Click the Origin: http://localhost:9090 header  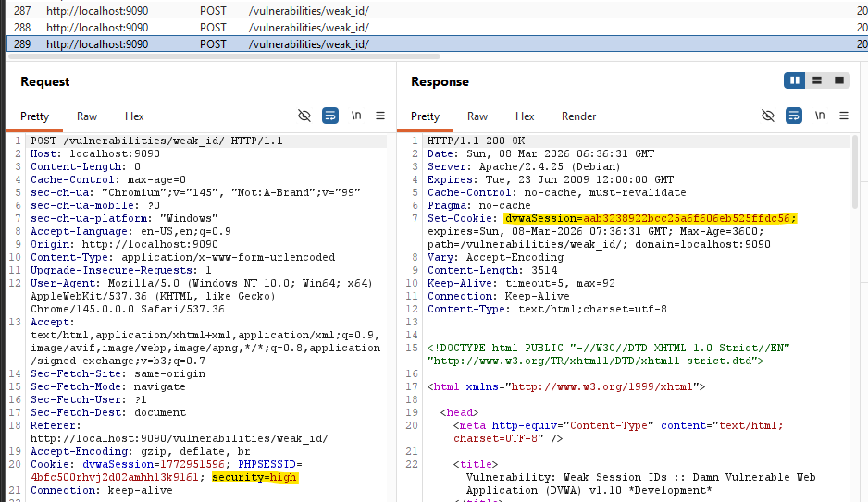(125, 244)
